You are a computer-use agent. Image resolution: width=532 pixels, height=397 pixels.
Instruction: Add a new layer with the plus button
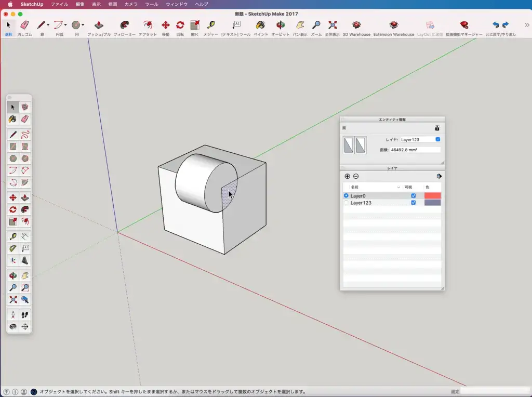click(347, 176)
